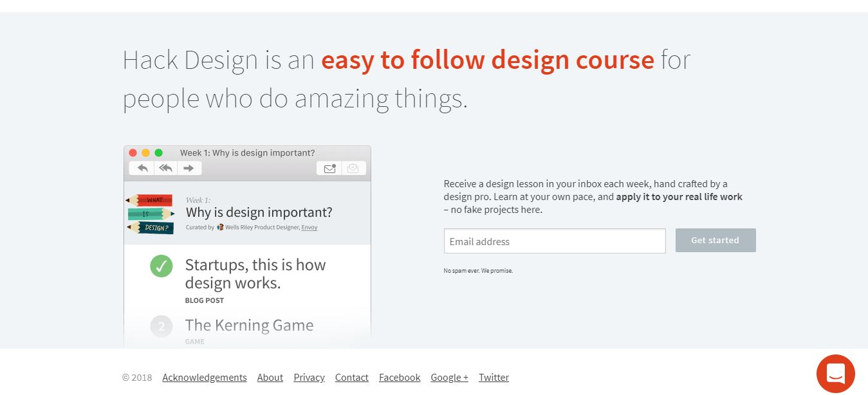Visit the Google + footer link
The width and height of the screenshot is (868, 395).
point(450,378)
